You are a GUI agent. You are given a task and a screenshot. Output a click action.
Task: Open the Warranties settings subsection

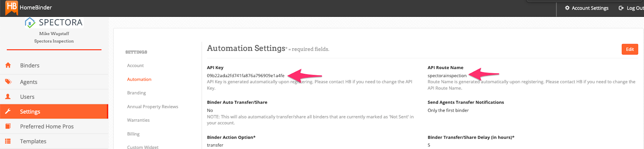pyautogui.click(x=138, y=120)
